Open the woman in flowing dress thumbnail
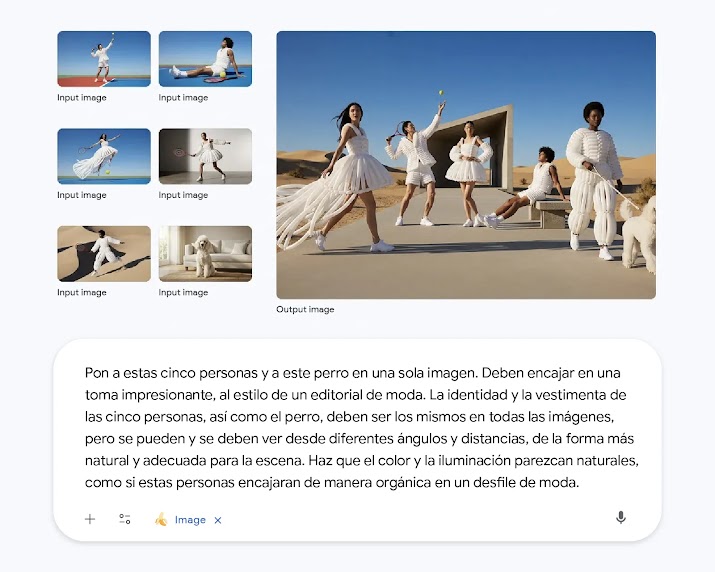 tap(104, 156)
